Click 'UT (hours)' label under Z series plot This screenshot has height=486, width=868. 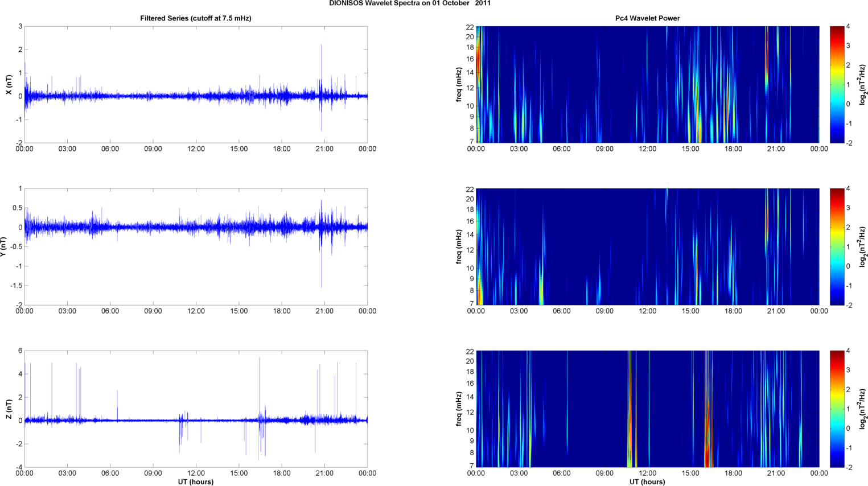(x=196, y=481)
